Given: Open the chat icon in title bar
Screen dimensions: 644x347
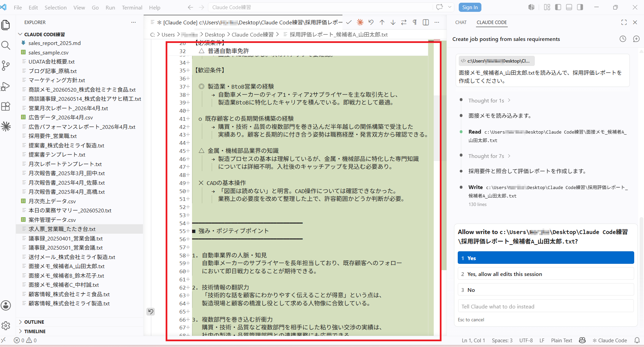Looking at the screenshot, I should tap(439, 7).
